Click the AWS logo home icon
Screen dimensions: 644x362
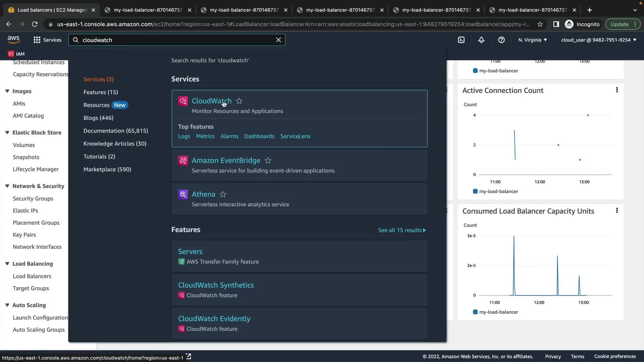(13, 40)
